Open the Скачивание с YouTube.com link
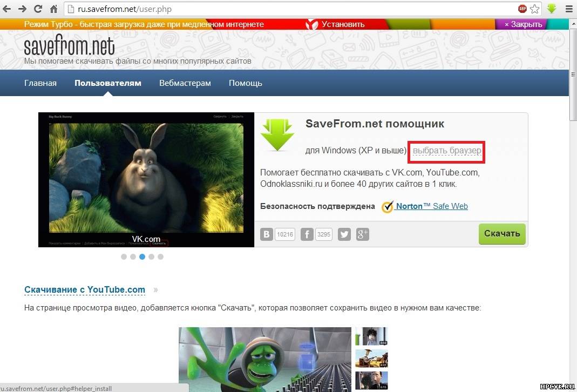Screen dimensions: 577x392 click(85, 289)
